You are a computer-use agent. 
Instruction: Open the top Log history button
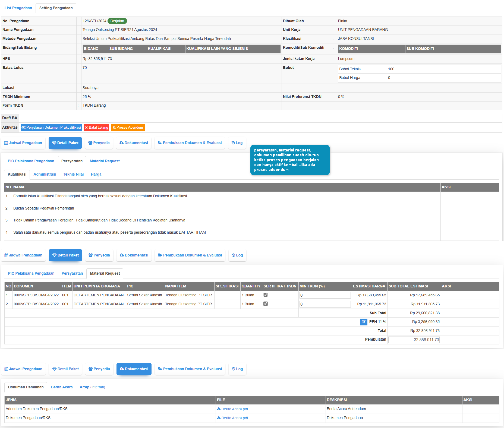(x=237, y=143)
